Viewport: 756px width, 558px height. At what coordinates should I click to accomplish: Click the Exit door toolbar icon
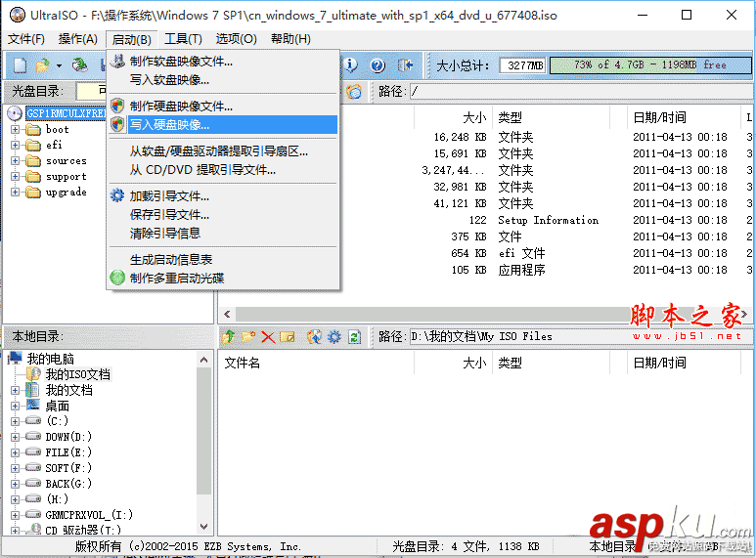coord(405,65)
